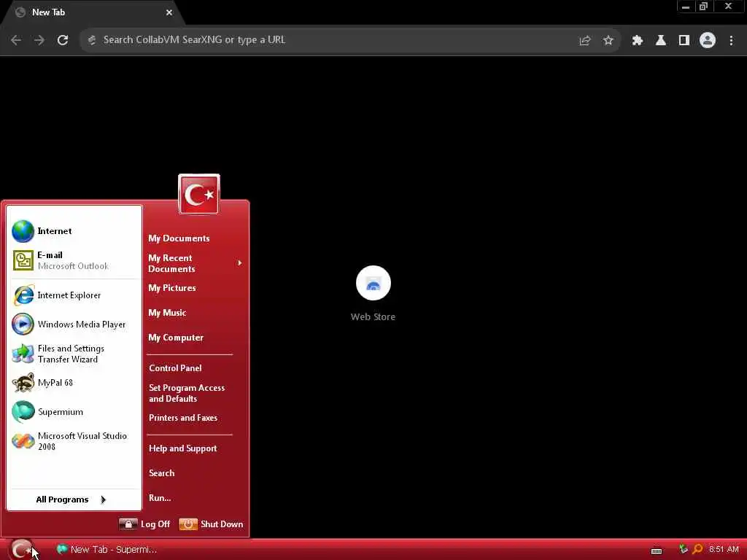Viewport: 747px width, 560px height.
Task: Select the New Tab browser tab
Action: point(93,12)
